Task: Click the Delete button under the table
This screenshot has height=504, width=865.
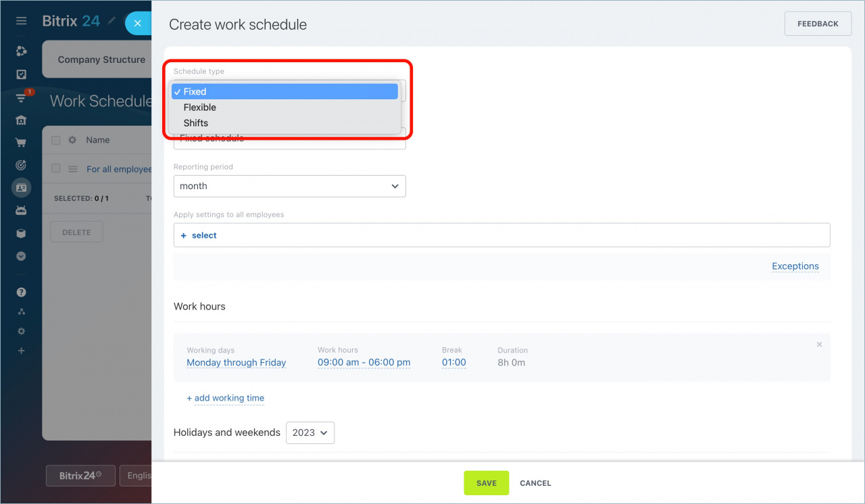Action: pos(76,232)
